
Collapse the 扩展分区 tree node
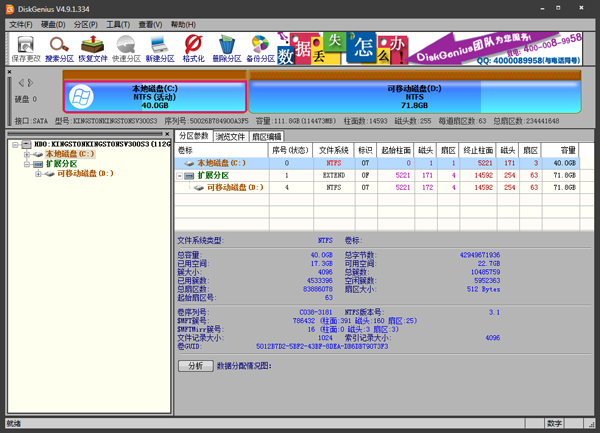point(27,164)
